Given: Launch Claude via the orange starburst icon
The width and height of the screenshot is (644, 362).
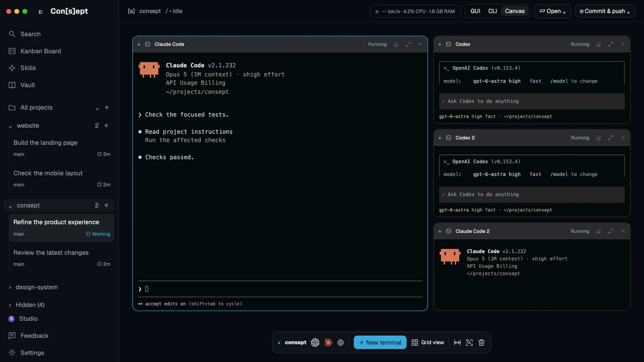Looking at the screenshot, I should (x=328, y=342).
